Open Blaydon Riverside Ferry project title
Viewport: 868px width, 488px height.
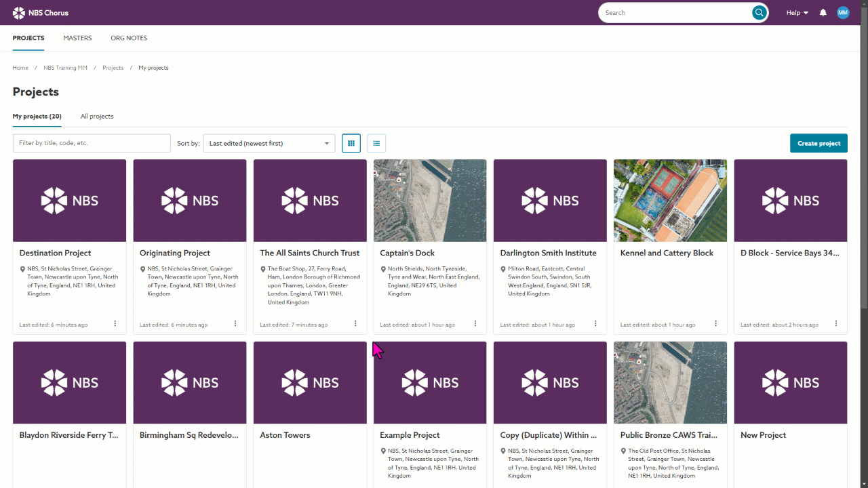click(x=69, y=435)
